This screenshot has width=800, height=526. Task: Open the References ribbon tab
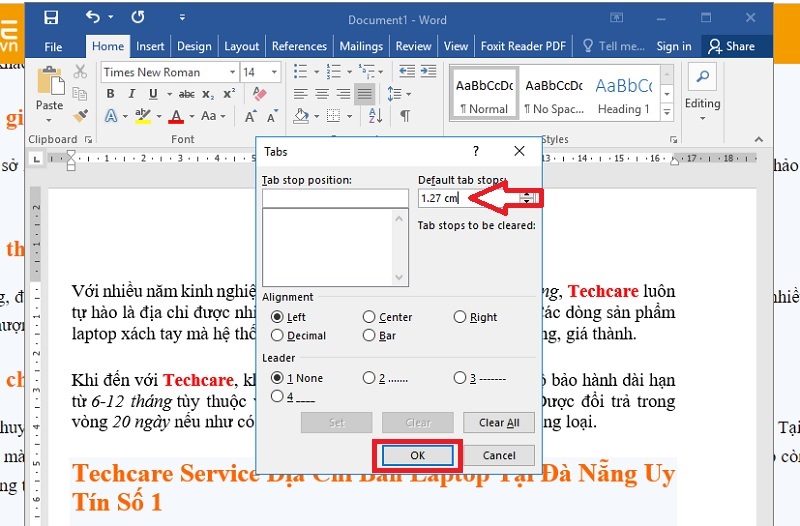(299, 46)
